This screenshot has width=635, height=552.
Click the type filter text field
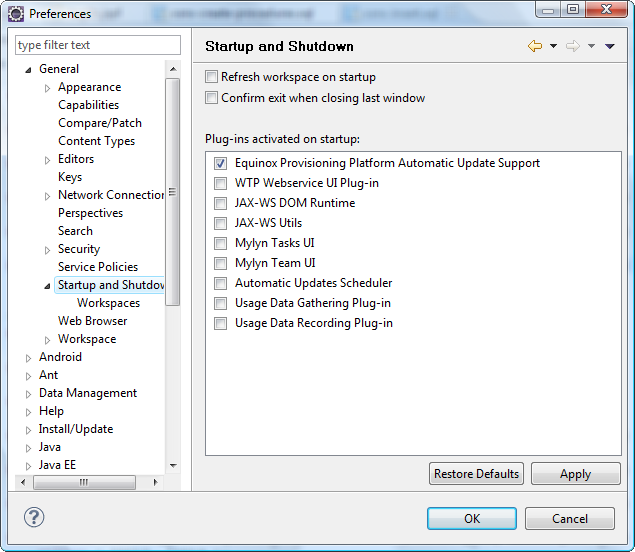click(x=98, y=45)
